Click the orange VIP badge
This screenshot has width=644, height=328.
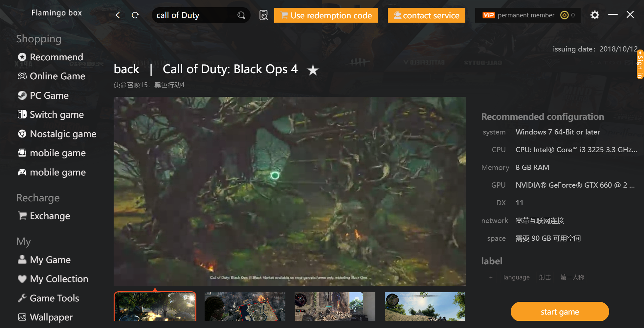point(488,15)
